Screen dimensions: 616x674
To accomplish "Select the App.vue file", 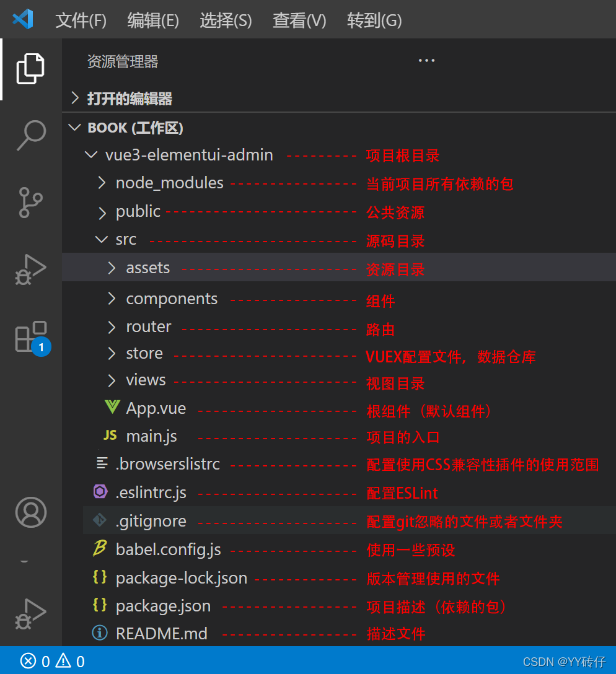I will pos(154,408).
